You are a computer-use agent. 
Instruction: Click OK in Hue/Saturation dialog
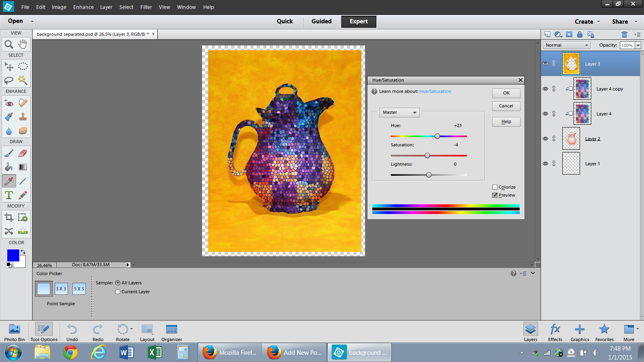506,93
